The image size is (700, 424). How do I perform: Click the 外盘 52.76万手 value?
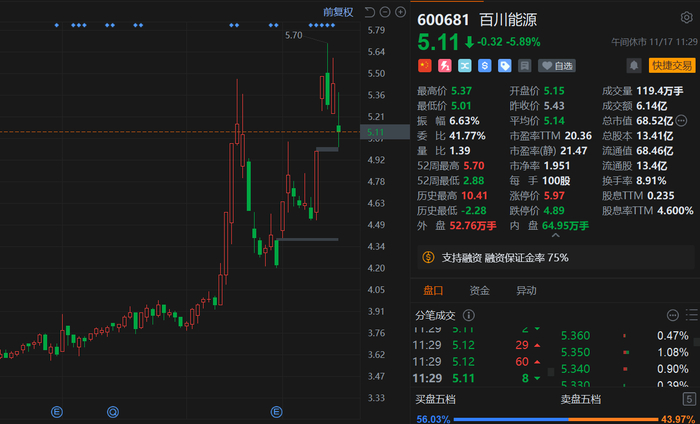coord(473,226)
